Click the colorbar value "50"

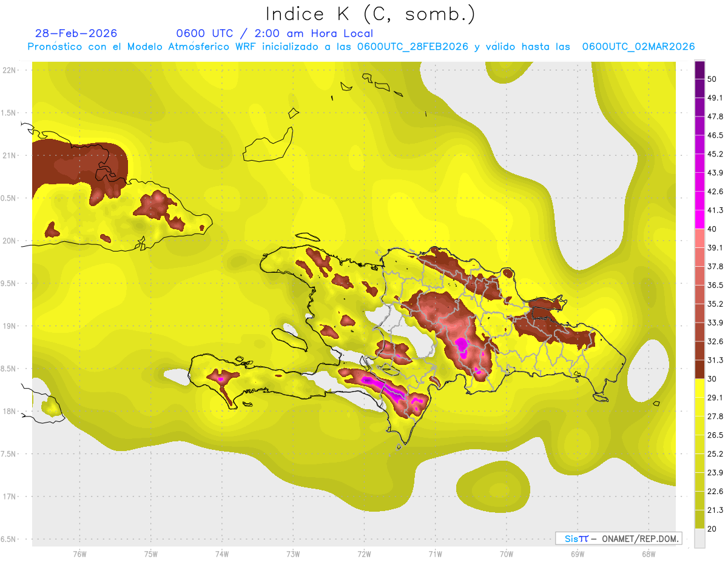[712, 79]
